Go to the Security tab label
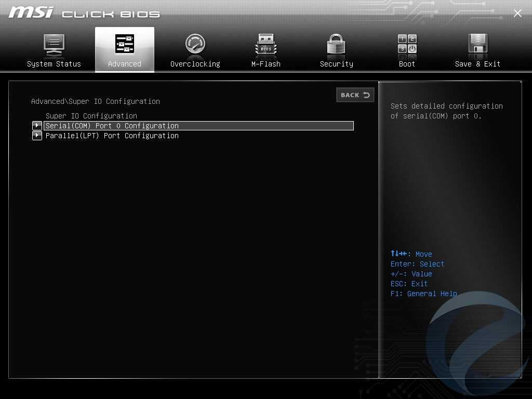The height and width of the screenshot is (399, 532). pos(336,64)
